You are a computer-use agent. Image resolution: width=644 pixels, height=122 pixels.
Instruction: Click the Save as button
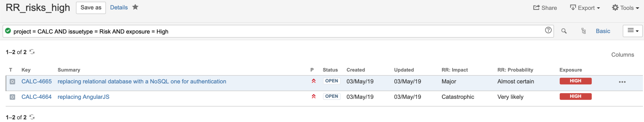(91, 8)
